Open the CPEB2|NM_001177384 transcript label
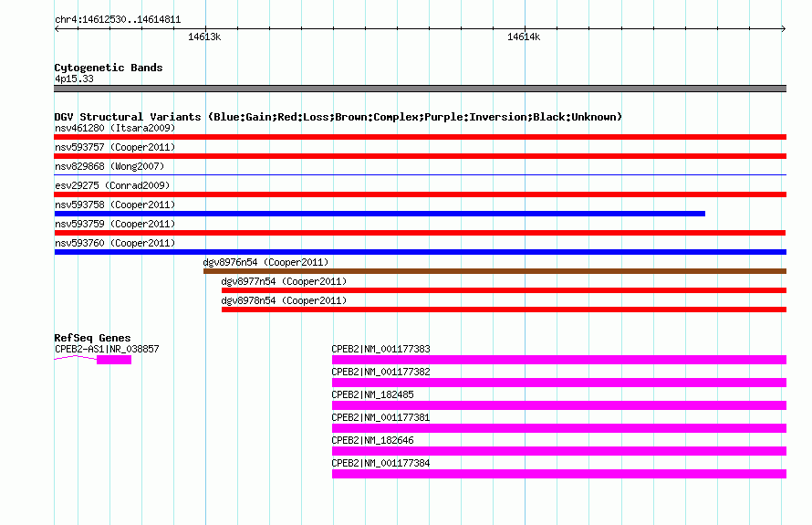Viewport: 812px width, 525px height. [x=380, y=463]
